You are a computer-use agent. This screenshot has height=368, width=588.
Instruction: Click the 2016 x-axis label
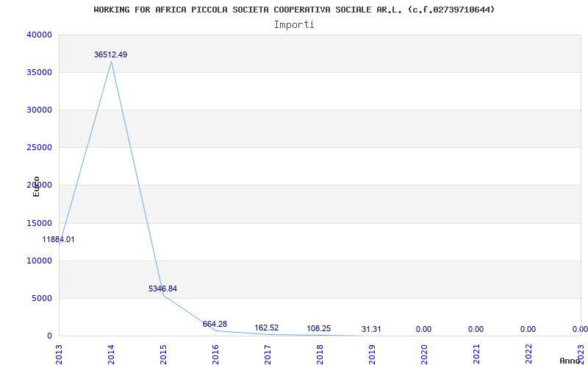pyautogui.click(x=215, y=355)
